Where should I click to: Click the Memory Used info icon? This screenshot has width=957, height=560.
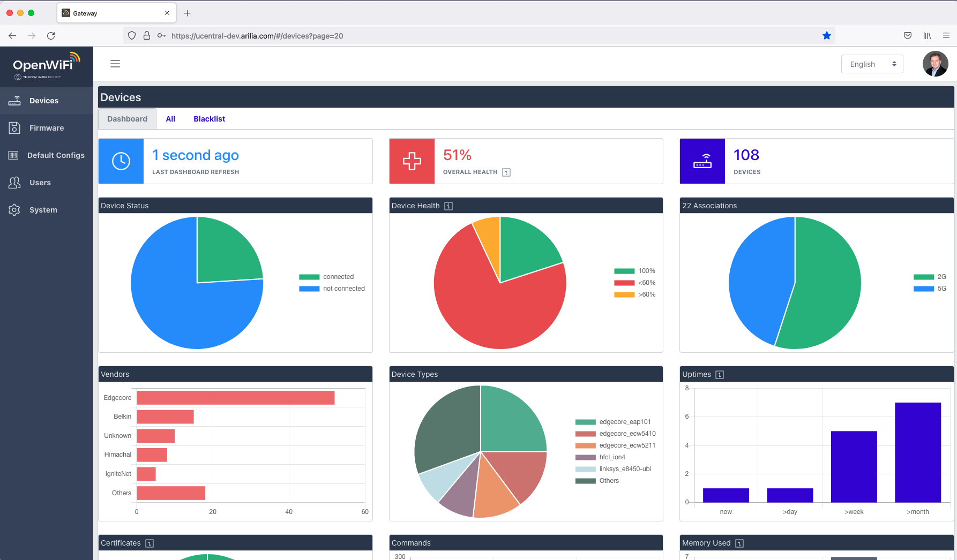(x=739, y=543)
